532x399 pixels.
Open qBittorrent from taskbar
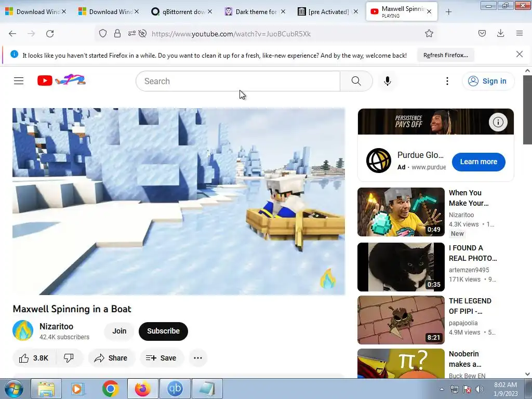175,389
